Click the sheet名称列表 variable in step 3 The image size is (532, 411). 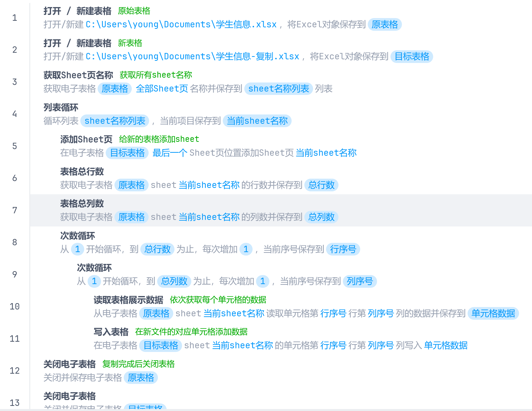coord(278,89)
